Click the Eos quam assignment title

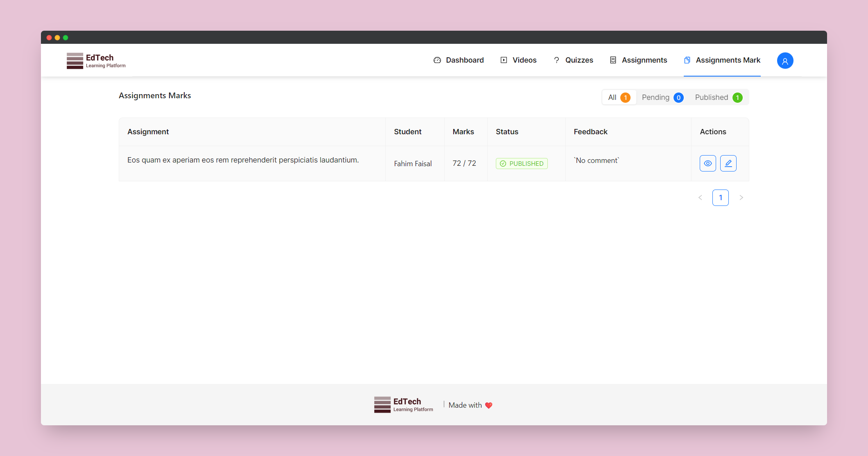click(243, 160)
